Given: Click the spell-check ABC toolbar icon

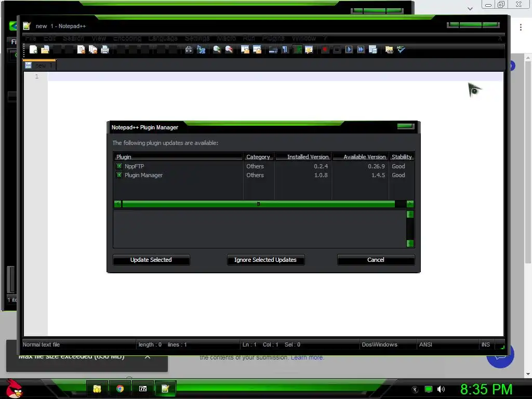Looking at the screenshot, I should pyautogui.click(x=401, y=49).
